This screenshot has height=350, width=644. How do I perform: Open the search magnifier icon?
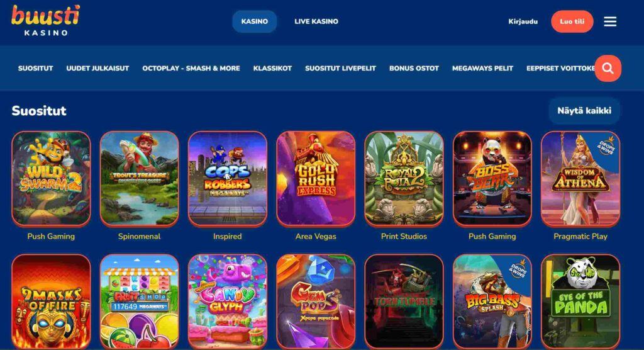click(608, 68)
